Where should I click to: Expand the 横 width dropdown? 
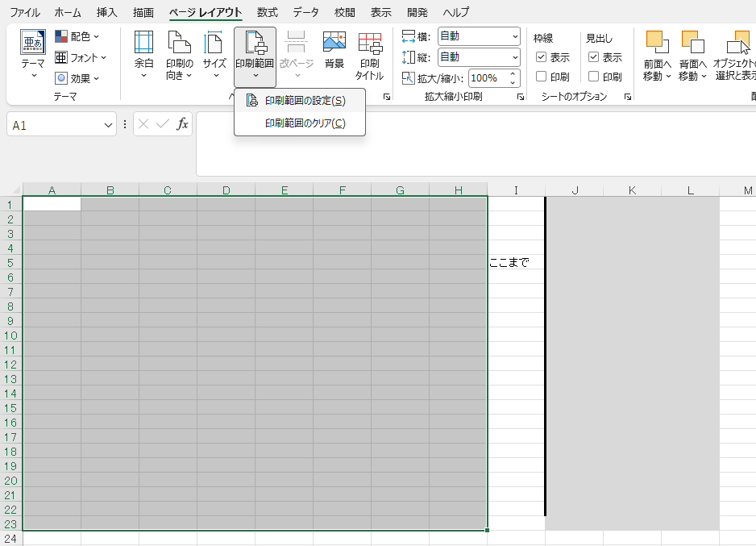pyautogui.click(x=515, y=36)
